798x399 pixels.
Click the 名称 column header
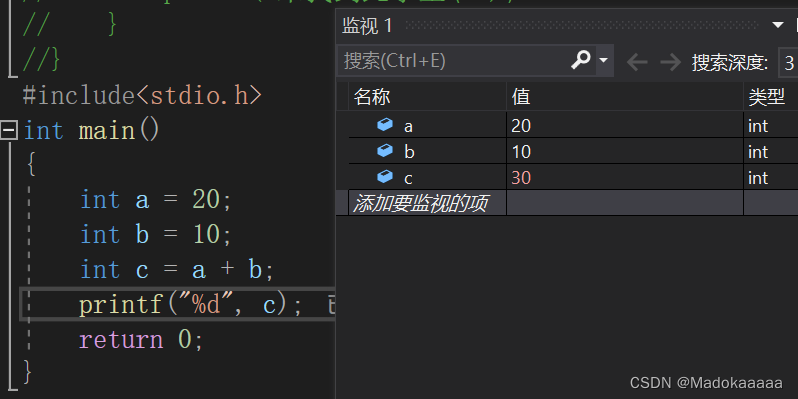click(x=428, y=97)
